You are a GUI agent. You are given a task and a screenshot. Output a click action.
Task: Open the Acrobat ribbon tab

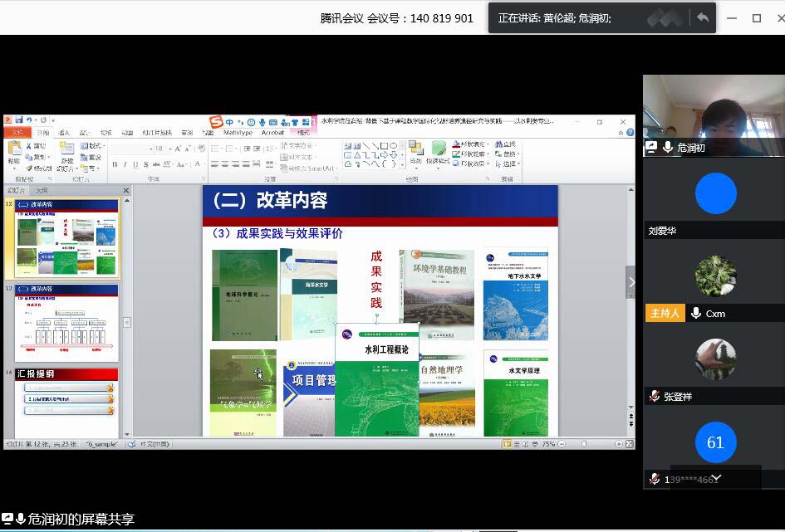(272, 133)
